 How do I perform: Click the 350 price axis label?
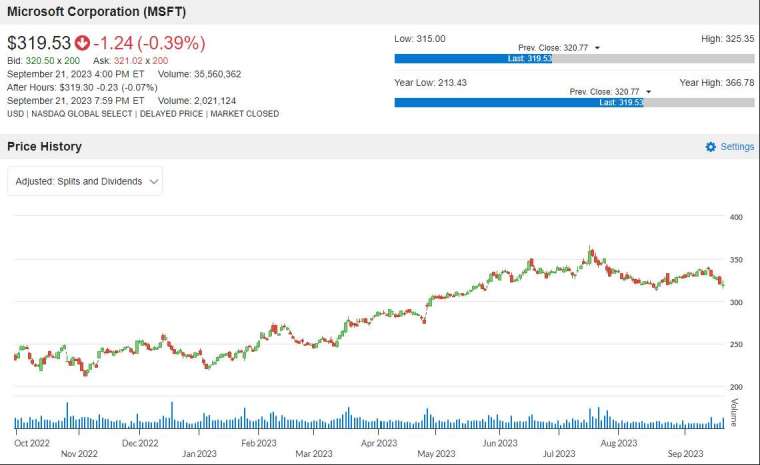pyautogui.click(x=736, y=260)
